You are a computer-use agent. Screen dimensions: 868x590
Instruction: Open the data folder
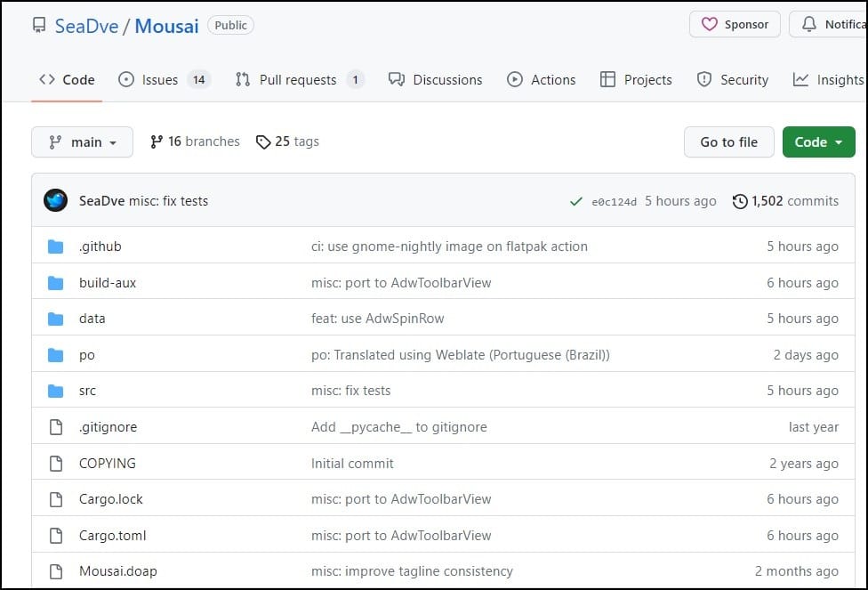click(92, 319)
